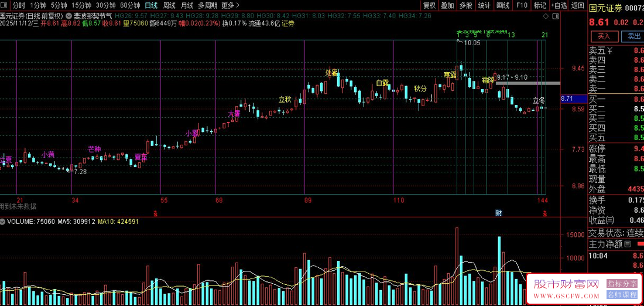Image resolution: width=644 pixels, height=306 pixels.
Task: Click the 7.28 low price annotation
Action: coord(80,172)
